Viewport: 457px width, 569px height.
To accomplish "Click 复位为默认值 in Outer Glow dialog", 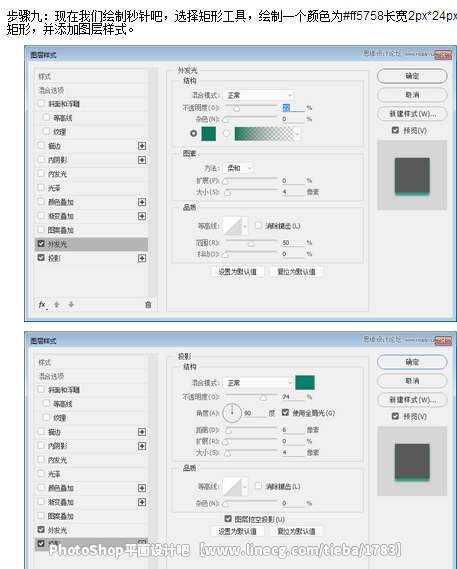I will 296,271.
